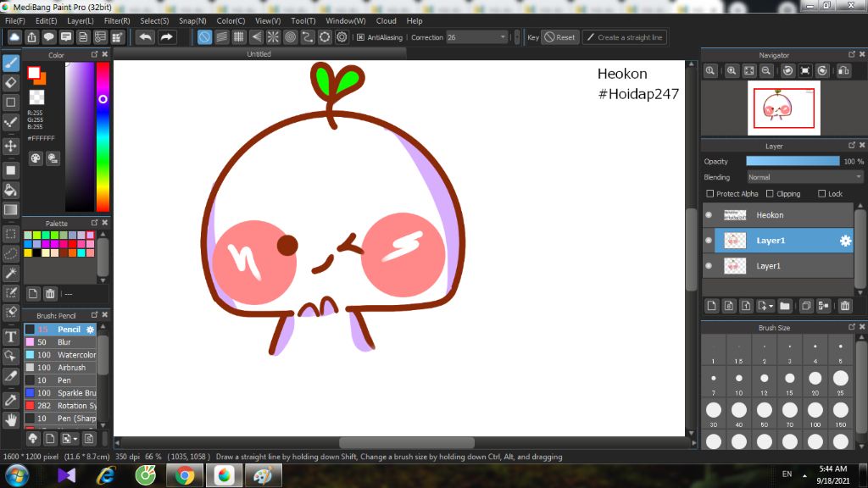Create a new layer in Layer panel
868x488 pixels.
tap(712, 305)
